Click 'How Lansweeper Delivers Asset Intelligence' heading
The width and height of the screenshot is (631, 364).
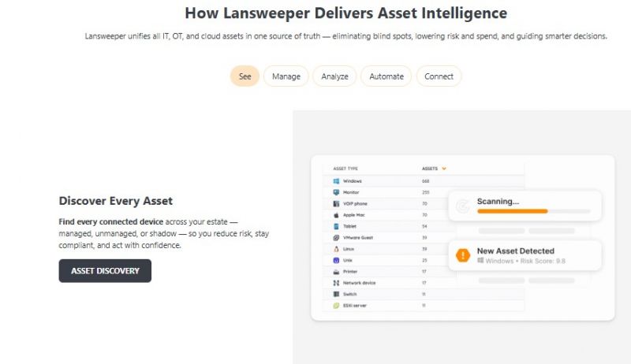click(x=345, y=13)
